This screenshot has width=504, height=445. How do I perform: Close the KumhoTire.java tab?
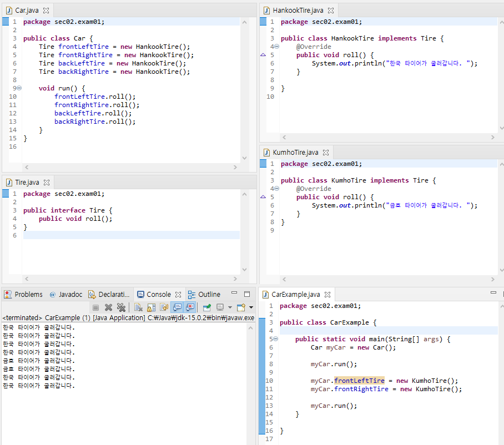[326, 153]
